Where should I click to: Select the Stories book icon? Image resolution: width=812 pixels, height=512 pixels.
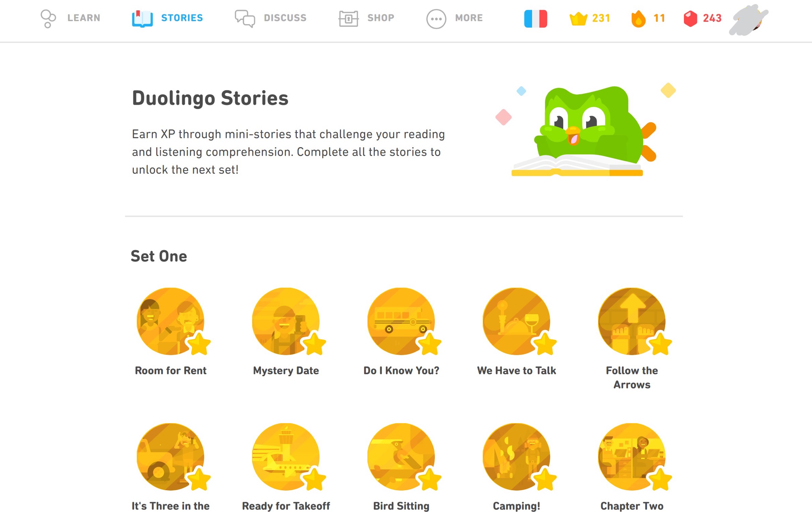tap(142, 19)
